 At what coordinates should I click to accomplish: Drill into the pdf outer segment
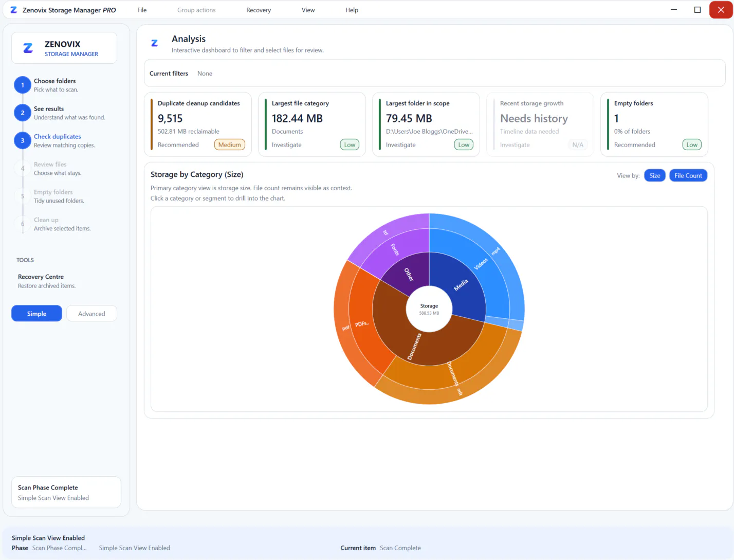click(x=345, y=328)
